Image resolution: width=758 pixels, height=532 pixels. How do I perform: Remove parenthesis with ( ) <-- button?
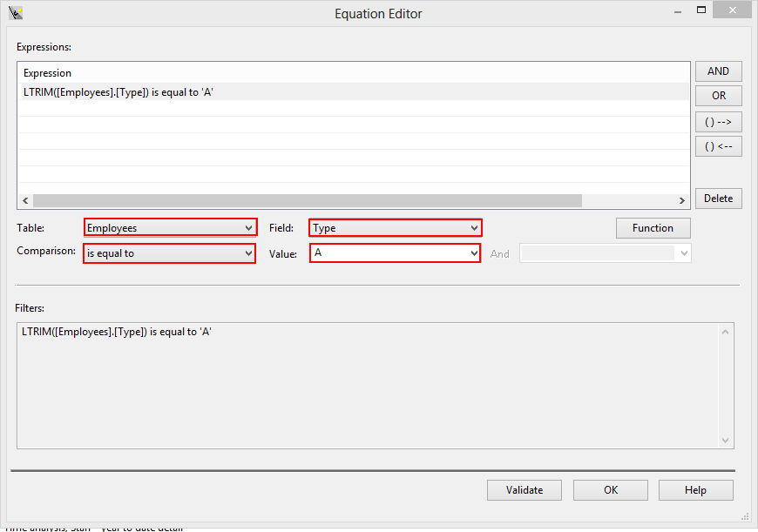[x=718, y=146]
